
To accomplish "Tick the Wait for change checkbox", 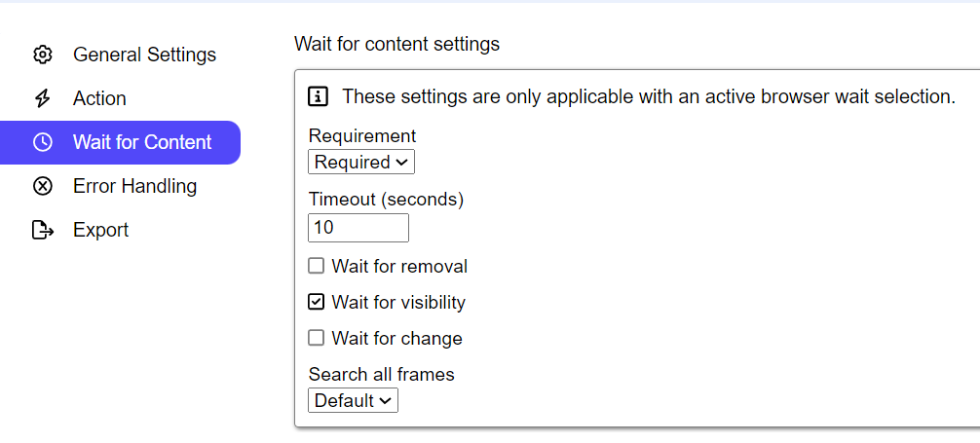I will pyautogui.click(x=316, y=338).
